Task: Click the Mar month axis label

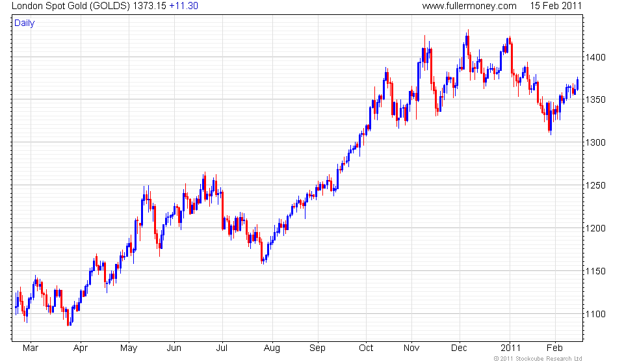Action: 31,348
